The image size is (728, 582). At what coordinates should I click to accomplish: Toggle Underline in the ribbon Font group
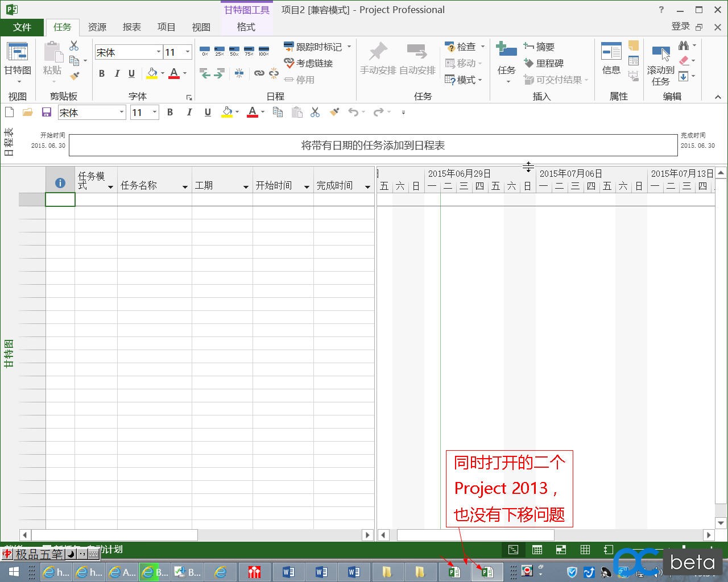(x=131, y=73)
